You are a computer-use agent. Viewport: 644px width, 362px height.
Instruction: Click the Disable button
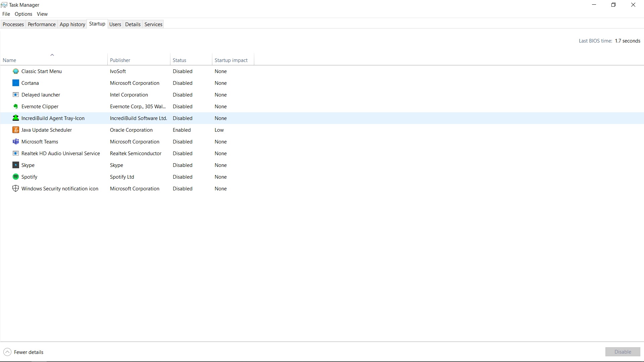(623, 352)
